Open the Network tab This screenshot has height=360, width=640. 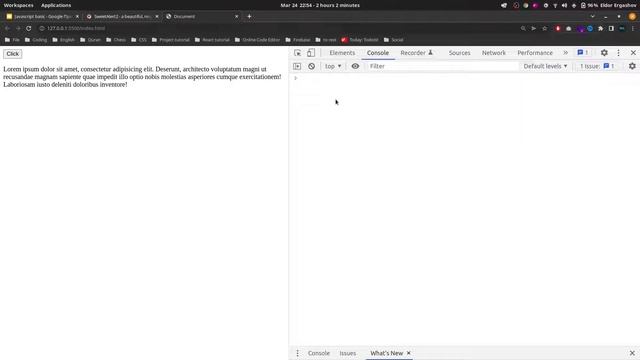tap(493, 53)
